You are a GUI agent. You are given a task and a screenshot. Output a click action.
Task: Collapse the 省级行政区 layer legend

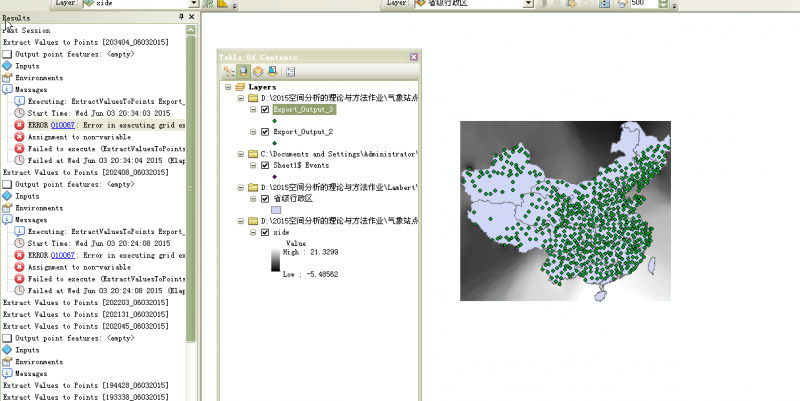pos(253,199)
